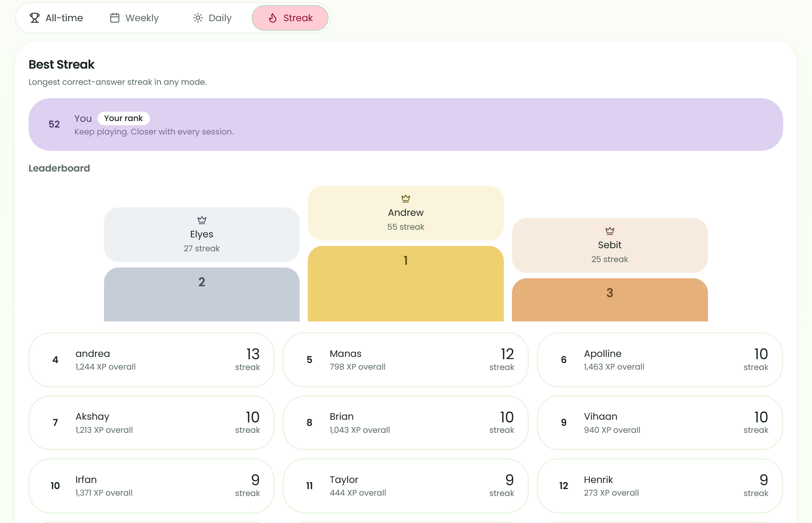Click '55 streak' under Andrew
The height and width of the screenshot is (523, 812).
(x=406, y=227)
